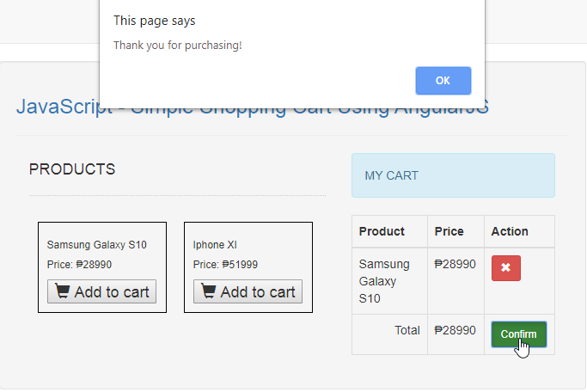This screenshot has width=587, height=392.
Task: Click cart icon under Samsung Galaxy S10
Action: (63, 291)
